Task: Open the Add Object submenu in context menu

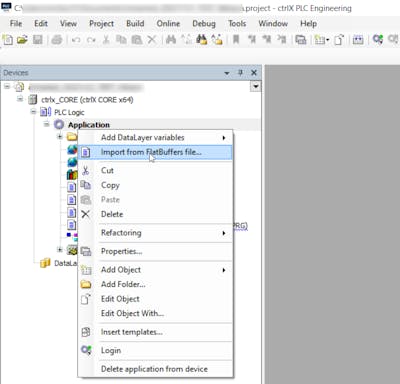Action: 155,270
